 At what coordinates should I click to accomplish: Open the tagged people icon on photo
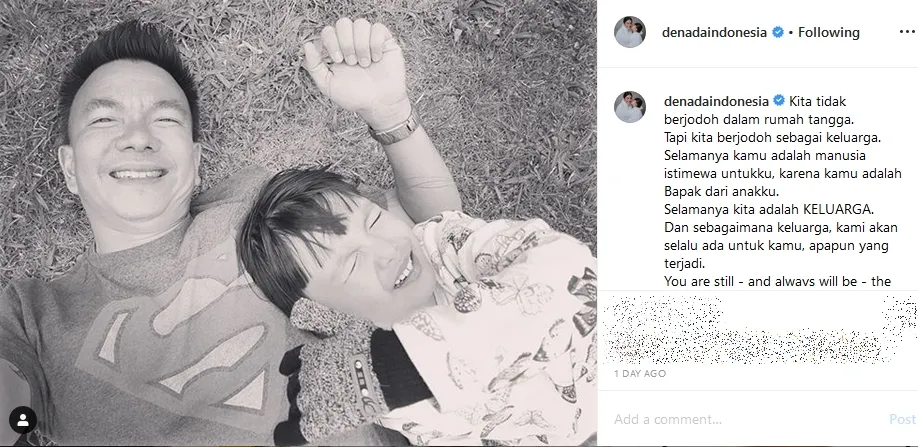pos(23,420)
